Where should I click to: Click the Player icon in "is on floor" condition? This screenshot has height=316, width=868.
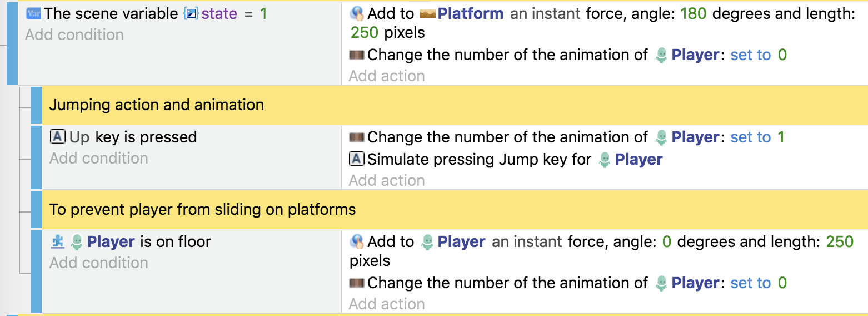[77, 241]
